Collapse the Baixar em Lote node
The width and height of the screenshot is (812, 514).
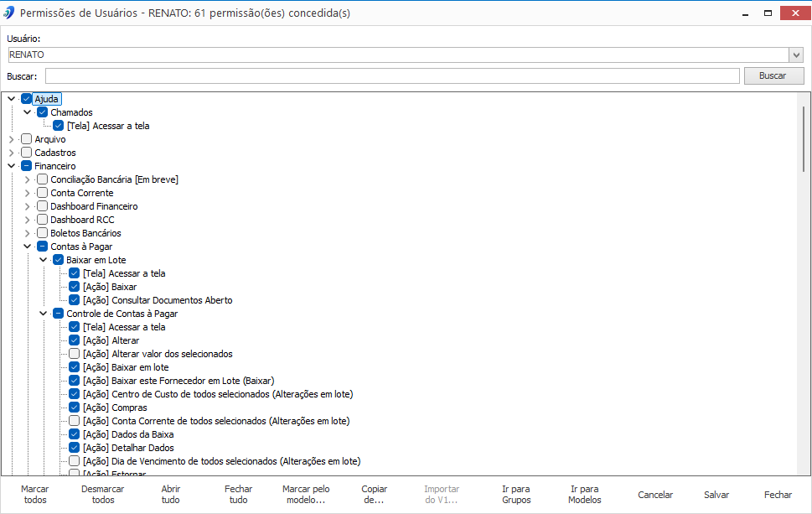[44, 260]
